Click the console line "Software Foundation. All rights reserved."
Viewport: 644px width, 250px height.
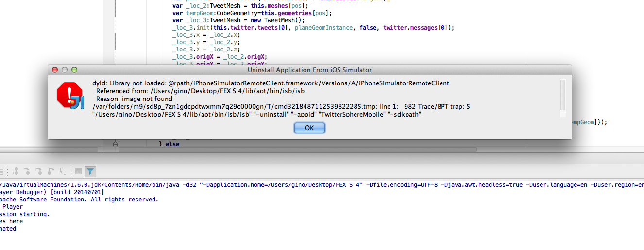(x=79, y=200)
